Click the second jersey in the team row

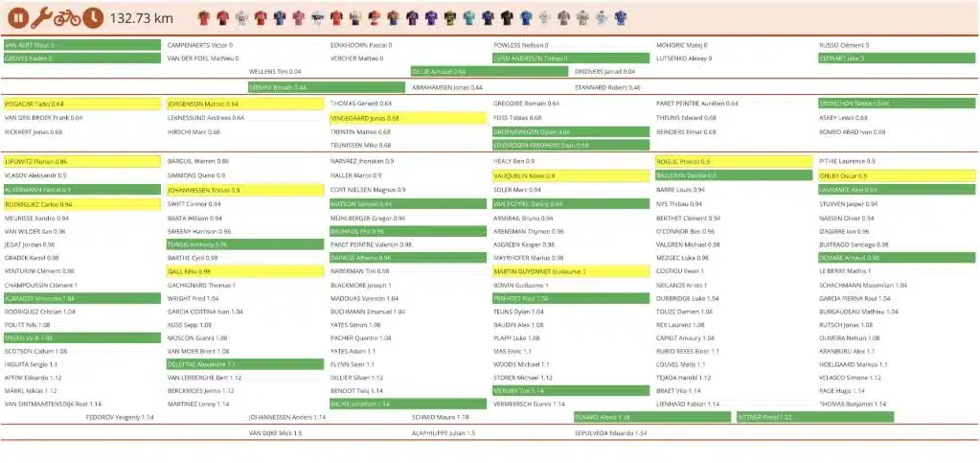point(222,17)
